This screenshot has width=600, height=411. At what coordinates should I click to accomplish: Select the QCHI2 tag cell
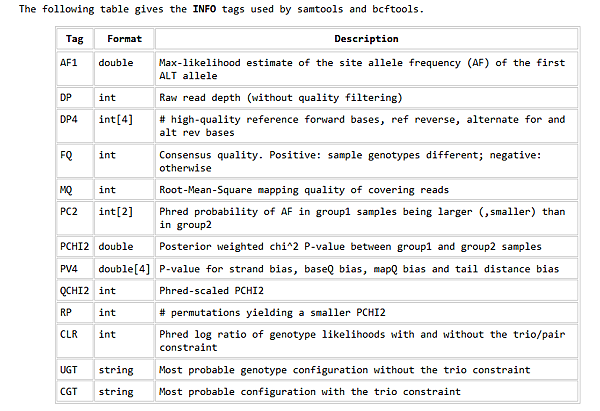click(75, 290)
